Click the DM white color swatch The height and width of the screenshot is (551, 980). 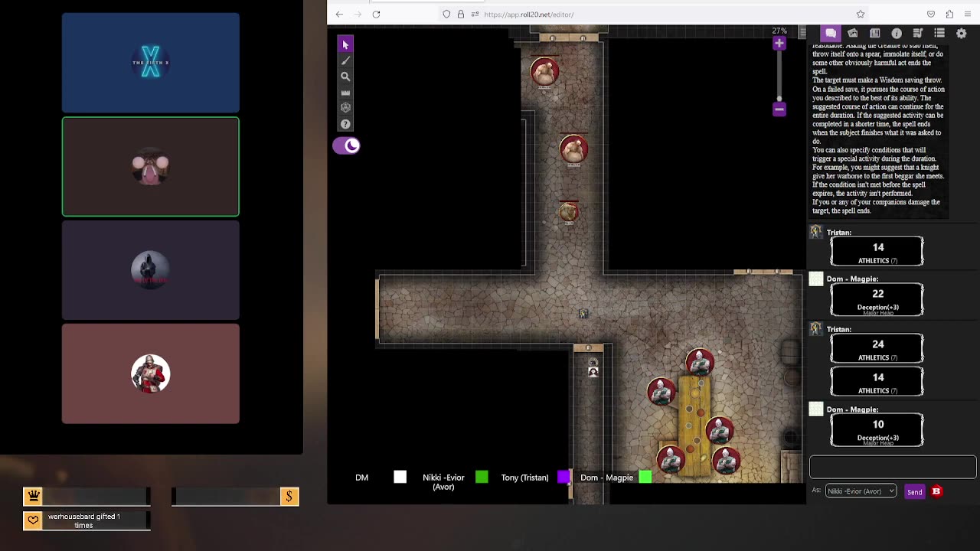coord(400,478)
